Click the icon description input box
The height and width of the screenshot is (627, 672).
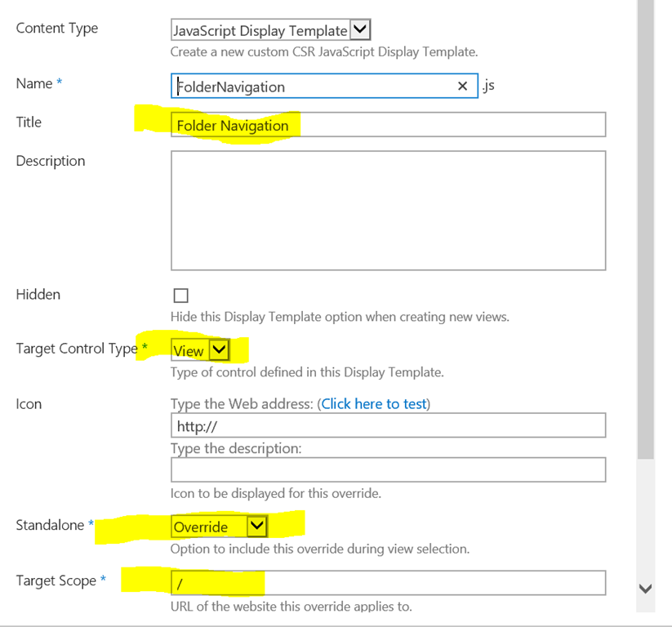click(388, 469)
